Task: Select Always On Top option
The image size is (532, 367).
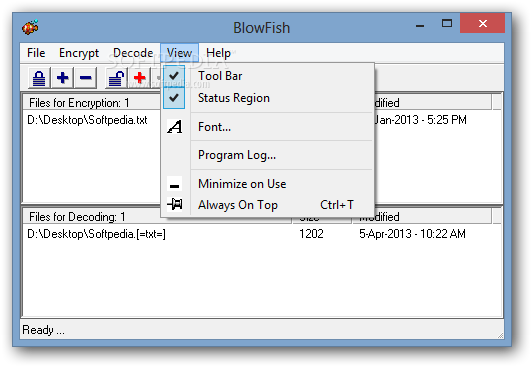Action: (x=268, y=205)
